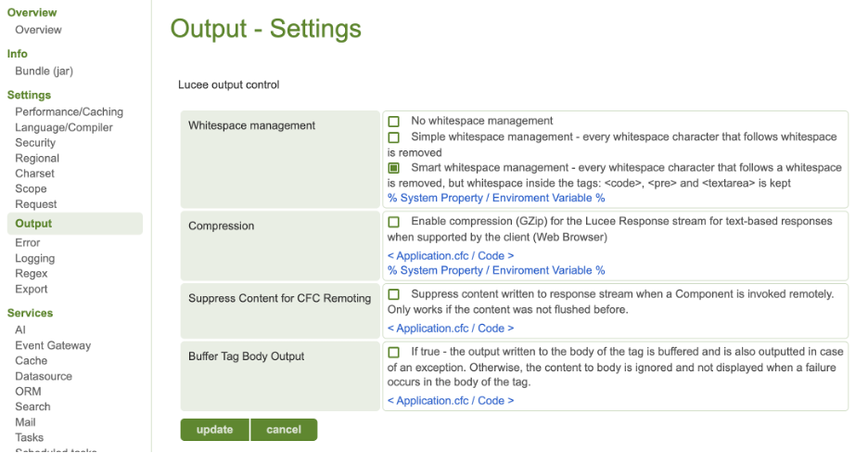
Task: Enable Buffer Tag Body Output checkbox
Action: click(394, 353)
